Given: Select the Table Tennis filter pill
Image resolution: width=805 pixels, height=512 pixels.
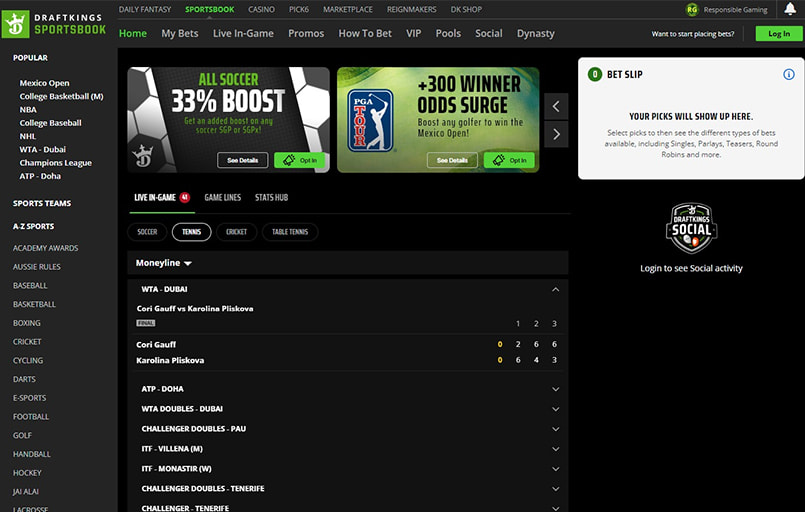Looking at the screenshot, I should pyautogui.click(x=290, y=232).
